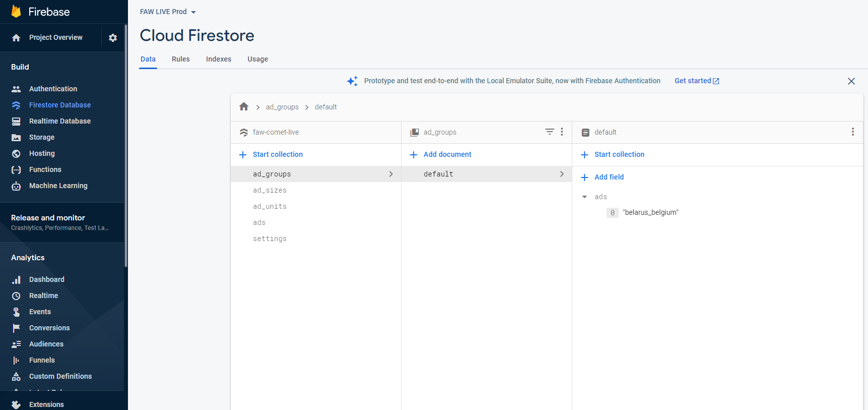Open Authentication in the sidebar
Viewport: 868px width, 410px height.
[x=53, y=89]
